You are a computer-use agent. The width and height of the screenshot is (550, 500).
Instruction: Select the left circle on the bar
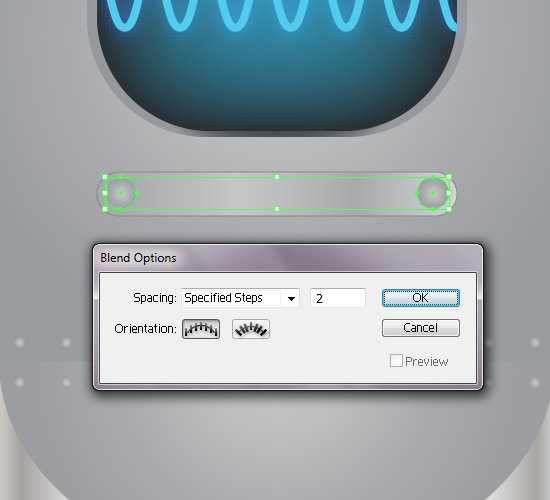121,193
